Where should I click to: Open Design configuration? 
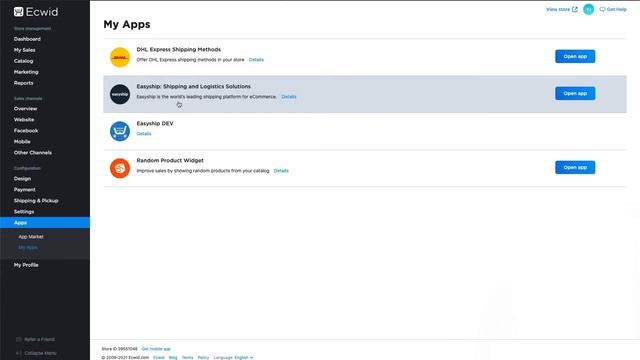[22, 179]
